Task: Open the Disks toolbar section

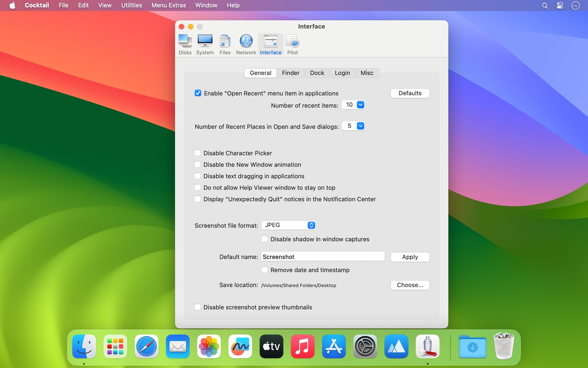Action: point(185,45)
